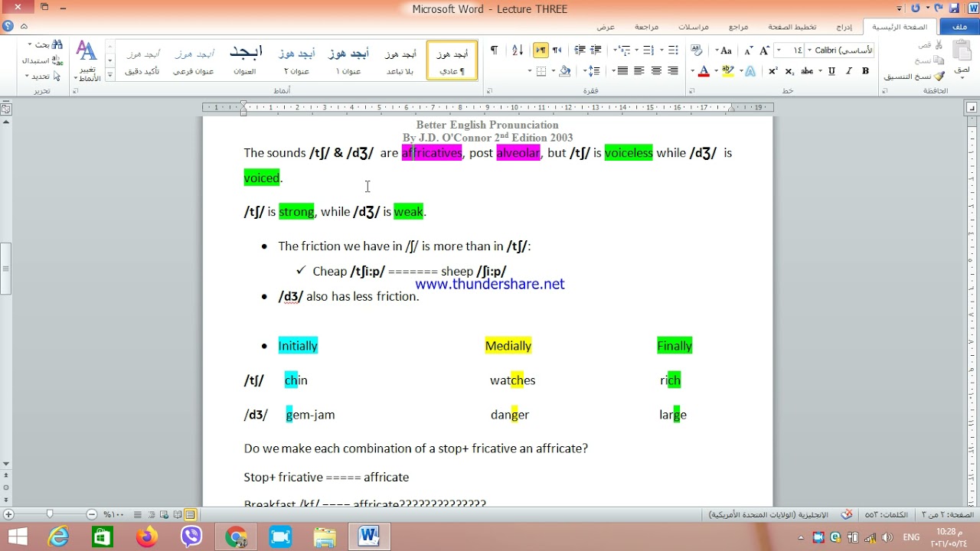Apply Normal style (عادي)

point(452,60)
